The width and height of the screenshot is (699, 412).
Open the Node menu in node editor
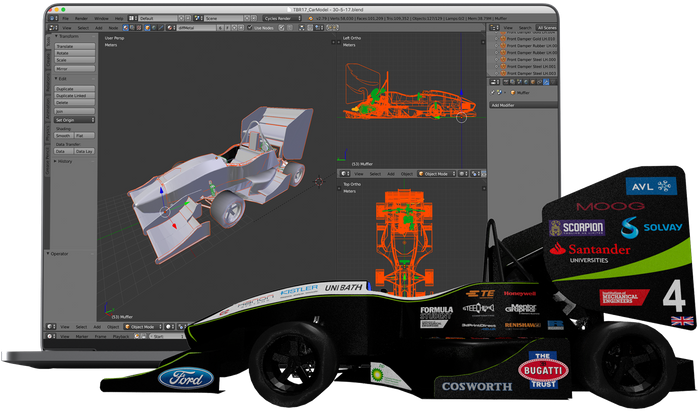point(113,28)
